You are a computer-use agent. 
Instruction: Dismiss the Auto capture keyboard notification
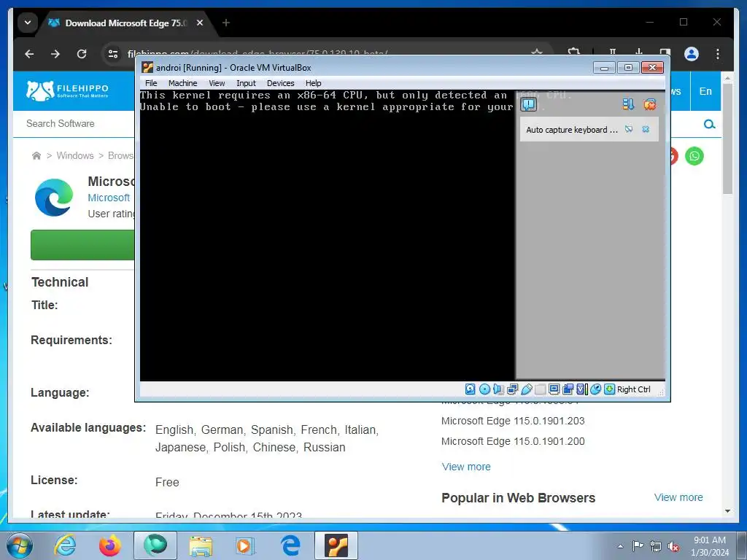646,130
